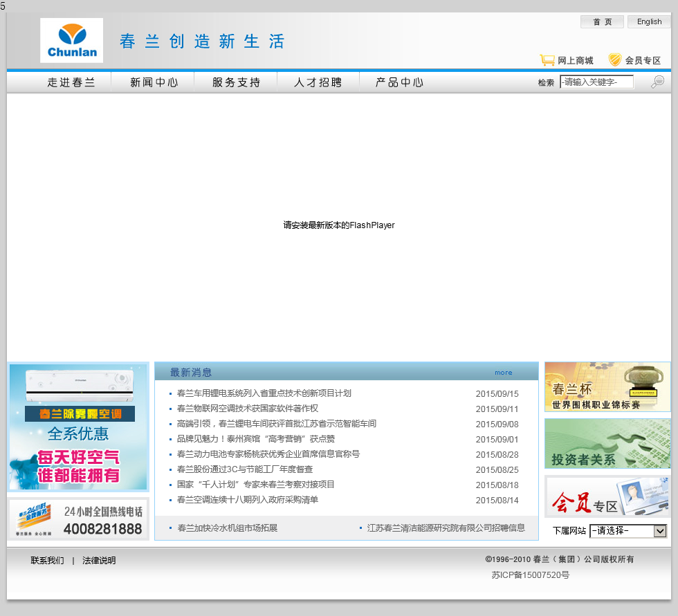Open 江苏春兰清洁能源研究院有限公司招聘信息 link
The image size is (678, 616).
(x=446, y=528)
